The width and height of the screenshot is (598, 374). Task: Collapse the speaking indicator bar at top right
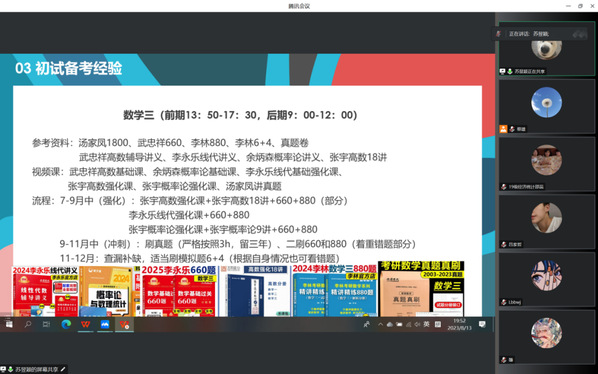tap(579, 34)
